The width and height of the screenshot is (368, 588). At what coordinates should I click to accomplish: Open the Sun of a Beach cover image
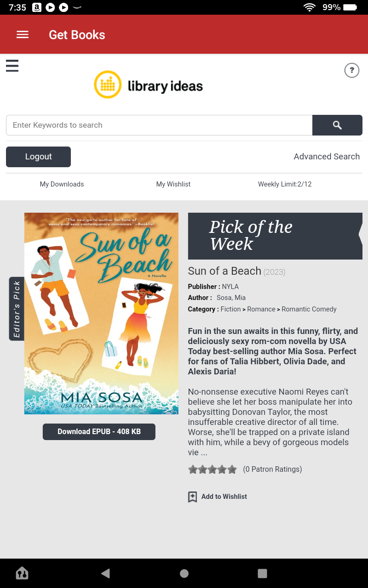[101, 313]
